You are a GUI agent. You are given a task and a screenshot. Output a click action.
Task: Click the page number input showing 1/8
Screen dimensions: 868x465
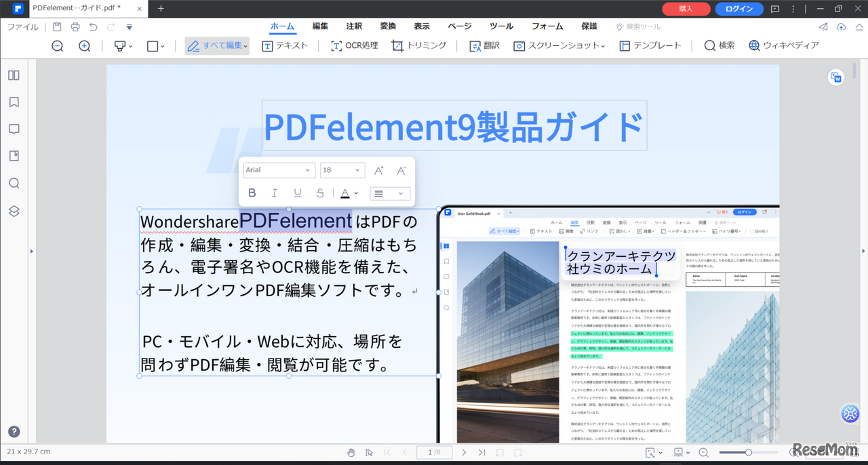434,452
